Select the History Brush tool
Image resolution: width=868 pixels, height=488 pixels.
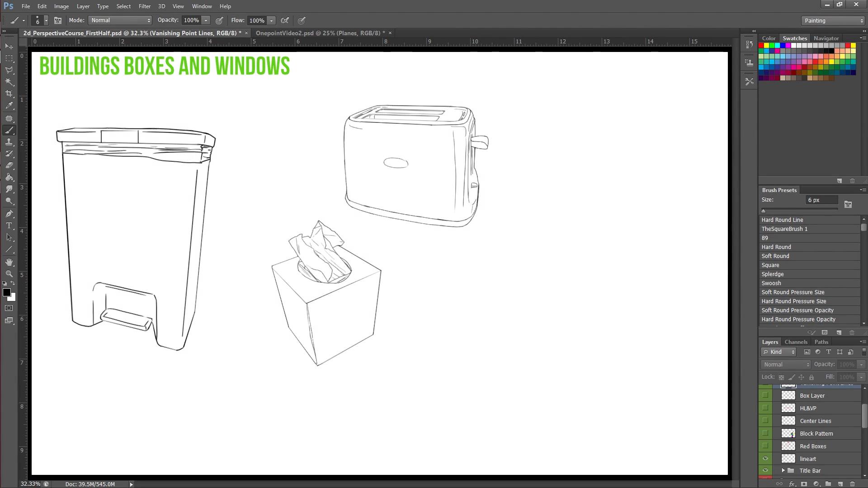click(9, 154)
